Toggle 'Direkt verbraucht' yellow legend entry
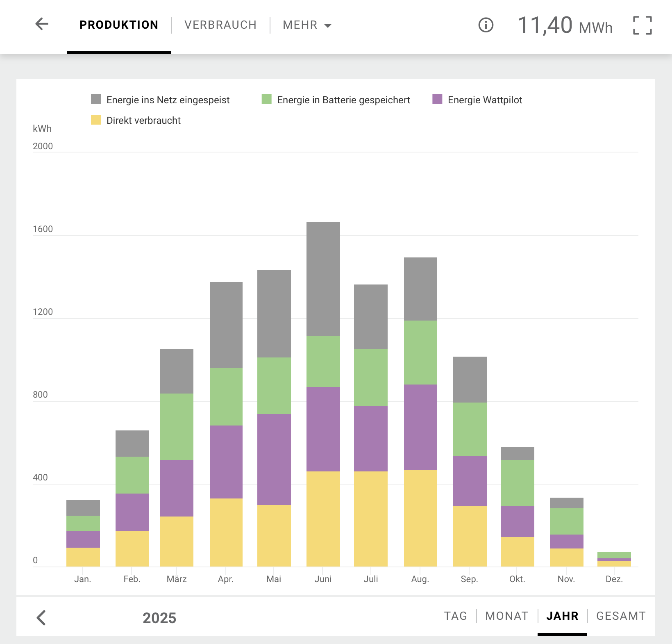This screenshot has width=672, height=644. coord(136,121)
